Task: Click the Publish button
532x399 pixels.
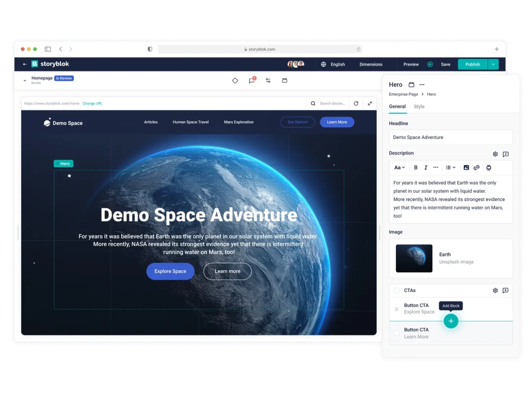Action: [x=473, y=64]
